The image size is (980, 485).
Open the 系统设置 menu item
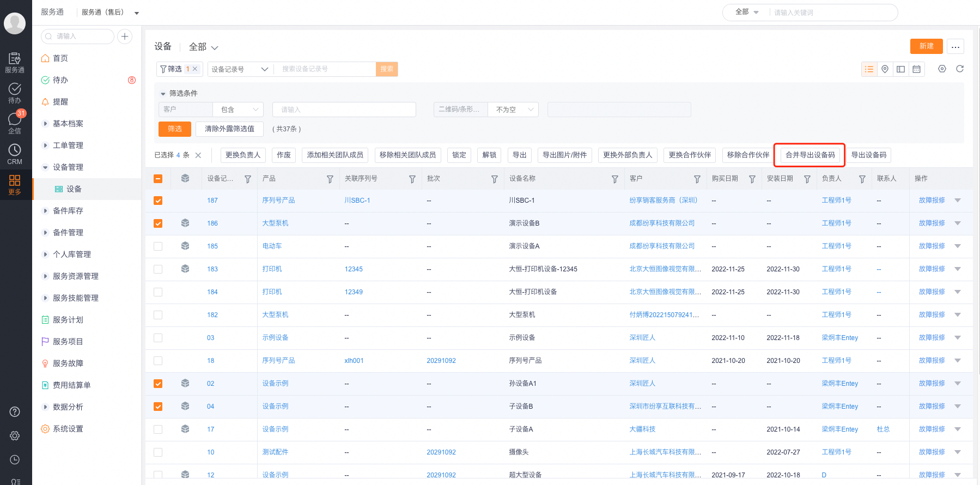[68, 429]
